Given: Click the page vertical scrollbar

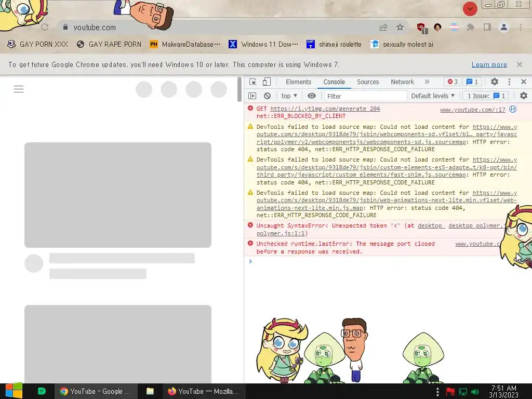Looking at the screenshot, I should coord(239,89).
